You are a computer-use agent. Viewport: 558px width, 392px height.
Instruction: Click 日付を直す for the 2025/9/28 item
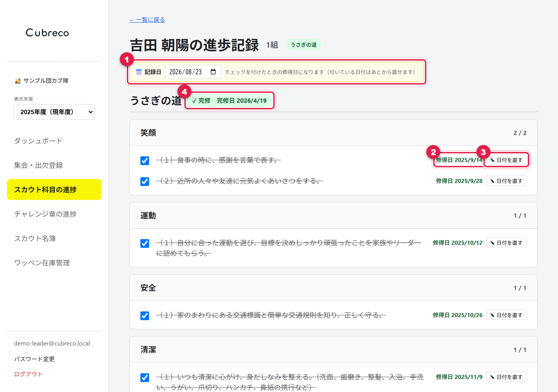(506, 181)
